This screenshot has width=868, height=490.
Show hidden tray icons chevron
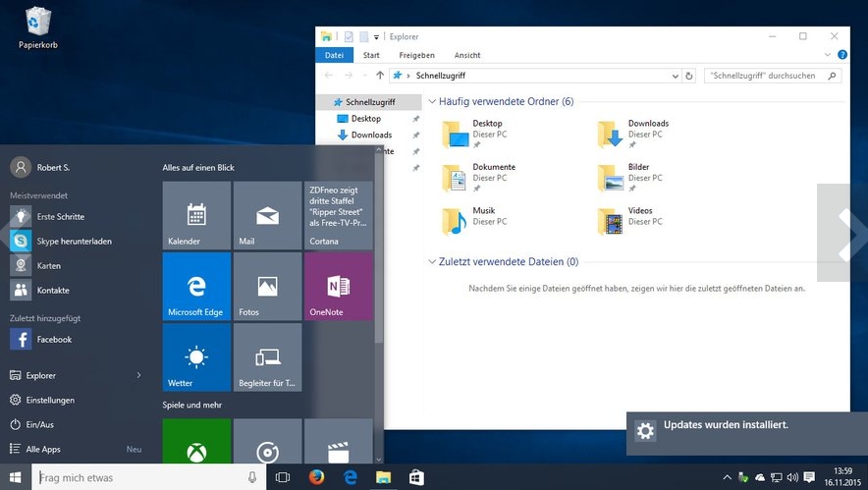pos(728,477)
